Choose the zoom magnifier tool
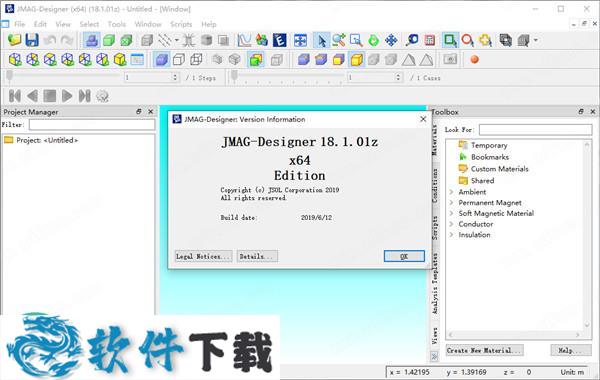 tap(339, 40)
